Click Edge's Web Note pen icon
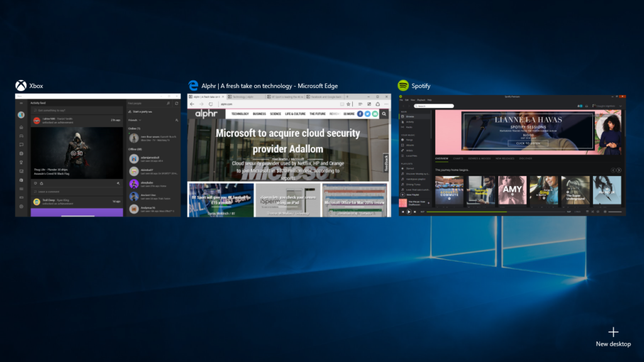This screenshot has width=644, height=362. pyautogui.click(x=369, y=104)
